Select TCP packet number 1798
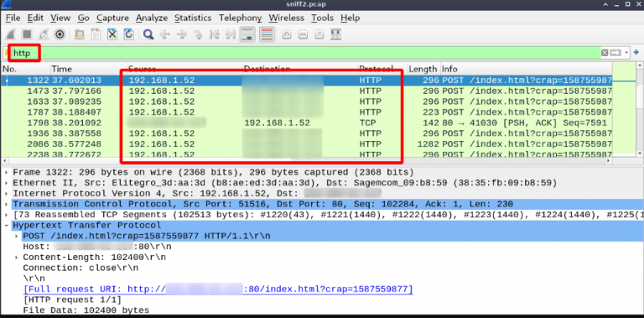This screenshot has height=318, width=644. pyautogui.click(x=307, y=123)
